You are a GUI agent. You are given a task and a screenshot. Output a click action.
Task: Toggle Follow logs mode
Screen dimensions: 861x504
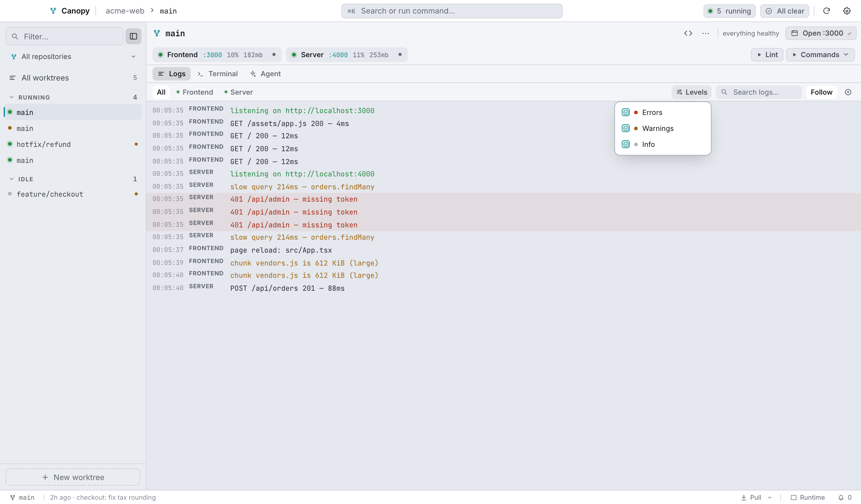[821, 92]
